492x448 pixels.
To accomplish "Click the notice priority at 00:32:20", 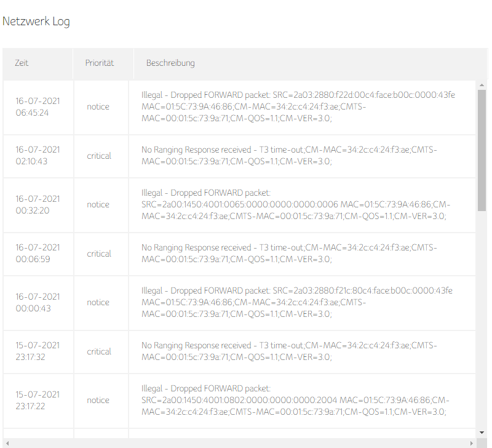I will pyautogui.click(x=98, y=205).
